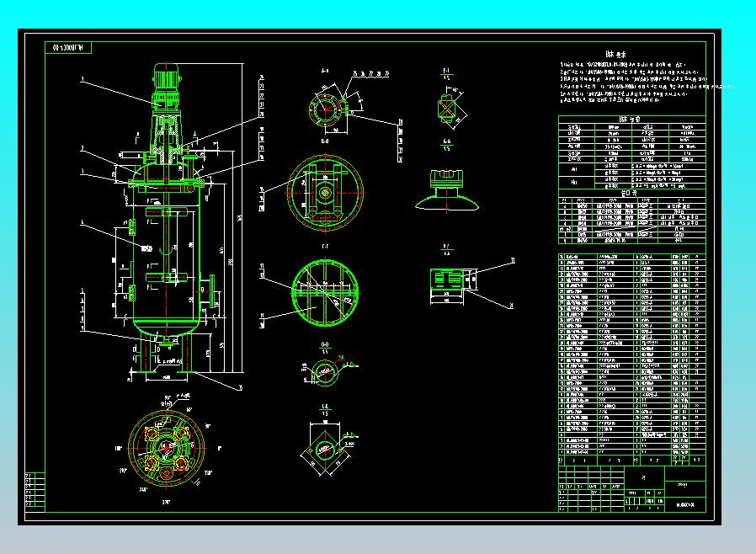Screen dimensions: 756x554
Task: Click the top head flange of the vessel
Action: tap(167, 184)
